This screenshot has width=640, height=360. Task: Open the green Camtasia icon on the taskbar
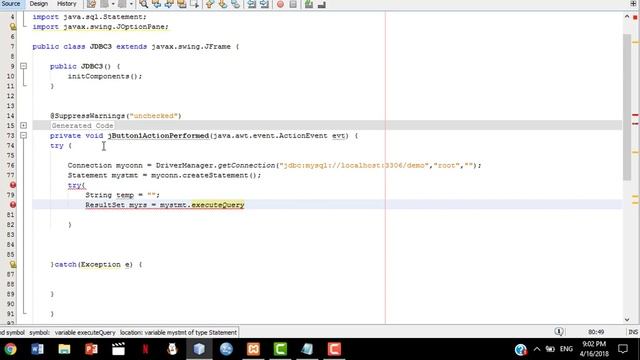(x=280, y=349)
